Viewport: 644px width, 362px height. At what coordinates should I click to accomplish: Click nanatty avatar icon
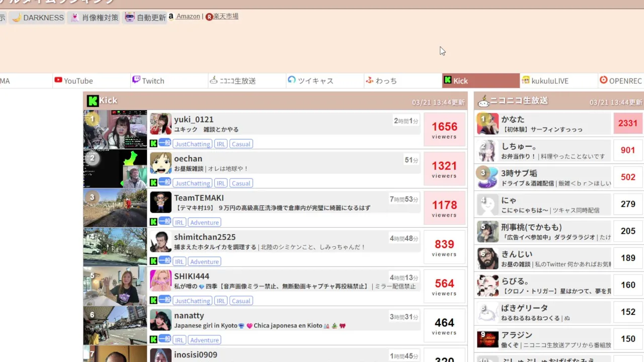click(x=160, y=320)
